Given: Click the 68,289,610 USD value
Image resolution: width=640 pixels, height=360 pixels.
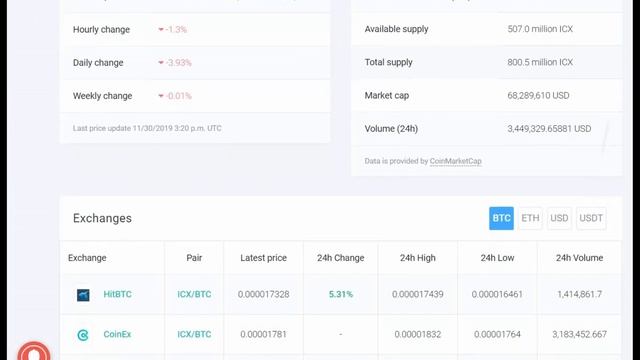Looking at the screenshot, I should [538, 96].
